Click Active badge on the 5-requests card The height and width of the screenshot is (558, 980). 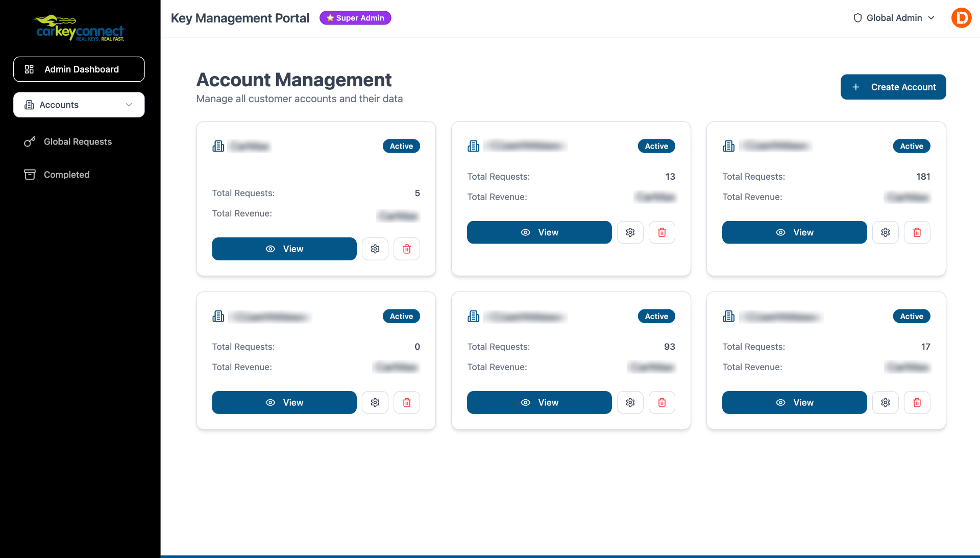pos(401,146)
